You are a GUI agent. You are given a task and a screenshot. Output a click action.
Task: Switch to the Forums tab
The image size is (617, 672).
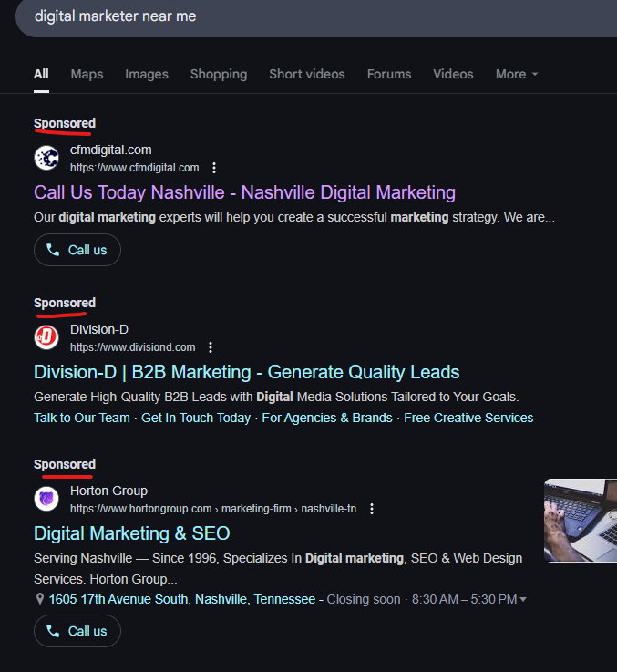pyautogui.click(x=389, y=74)
